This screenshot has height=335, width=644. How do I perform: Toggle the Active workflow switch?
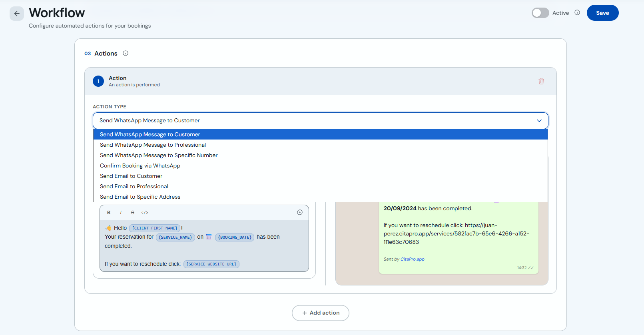coord(540,13)
